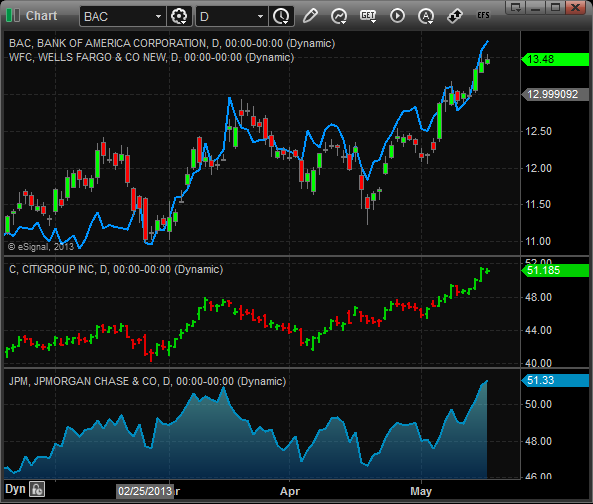
Task: Expand the D interval dropdown
Action: [260, 17]
